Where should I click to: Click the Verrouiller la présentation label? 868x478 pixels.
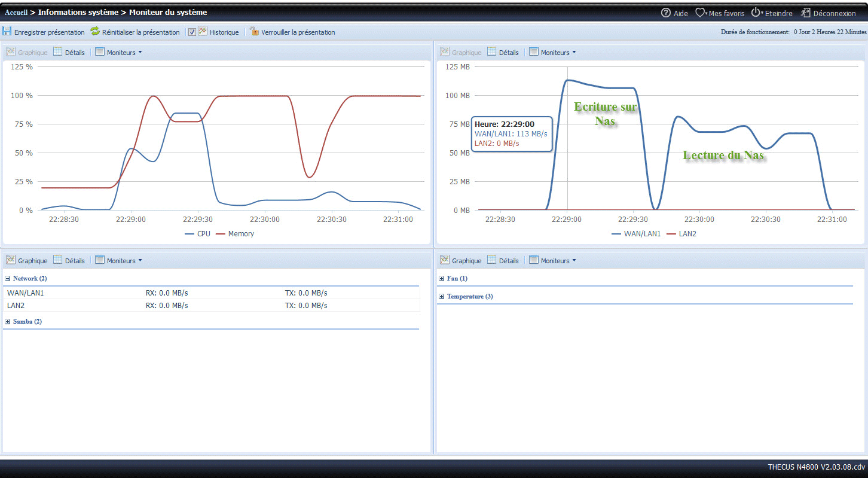pyautogui.click(x=298, y=32)
